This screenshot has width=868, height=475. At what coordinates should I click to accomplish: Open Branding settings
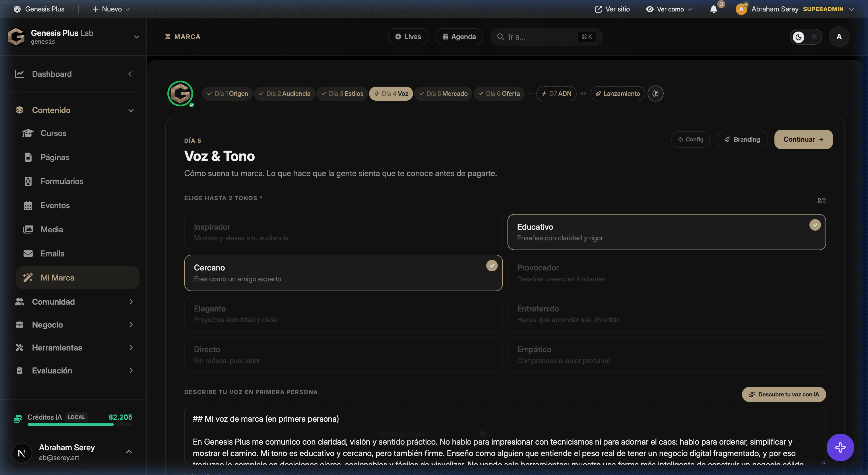click(742, 139)
